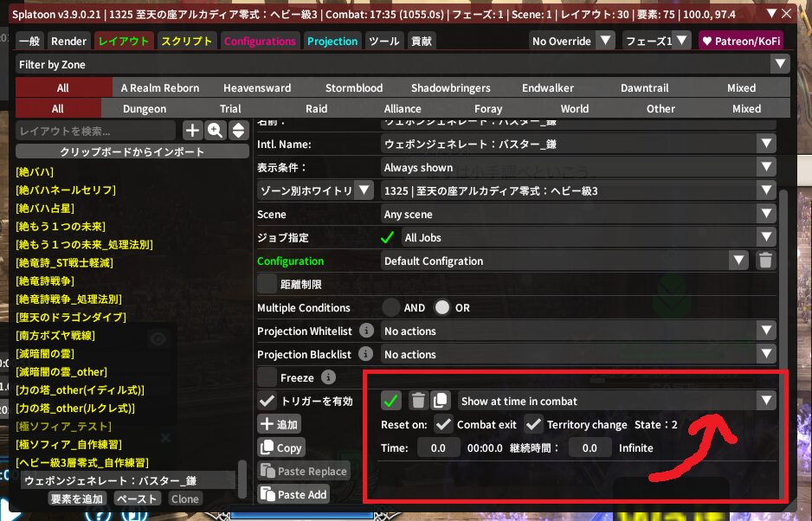Click the plus icon beside layout search
This screenshot has height=521, width=812.
(x=192, y=131)
